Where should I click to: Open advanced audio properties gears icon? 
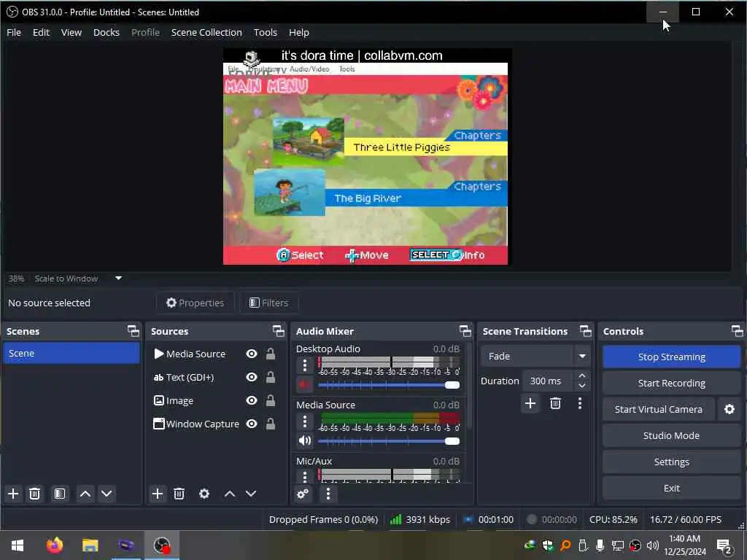(303, 494)
